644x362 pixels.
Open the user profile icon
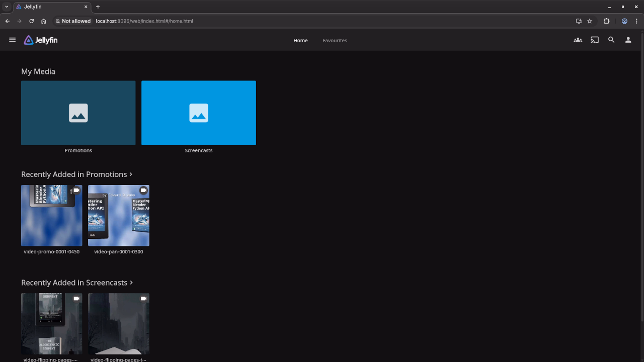628,40
